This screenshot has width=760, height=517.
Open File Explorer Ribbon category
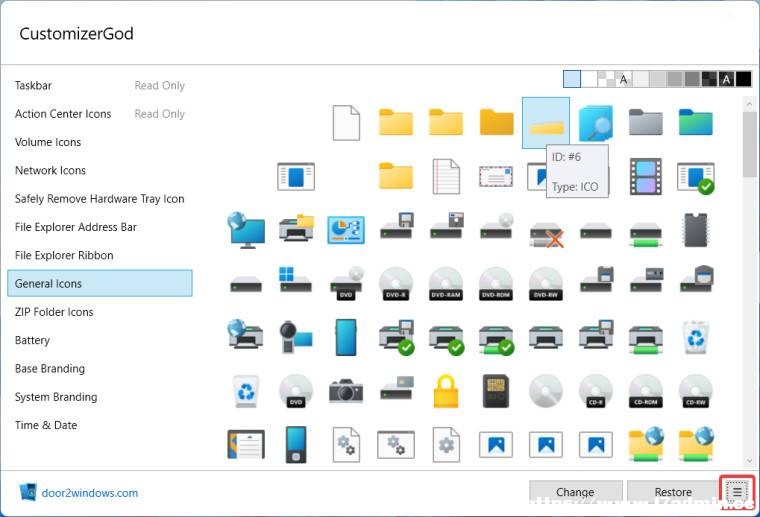point(100,255)
